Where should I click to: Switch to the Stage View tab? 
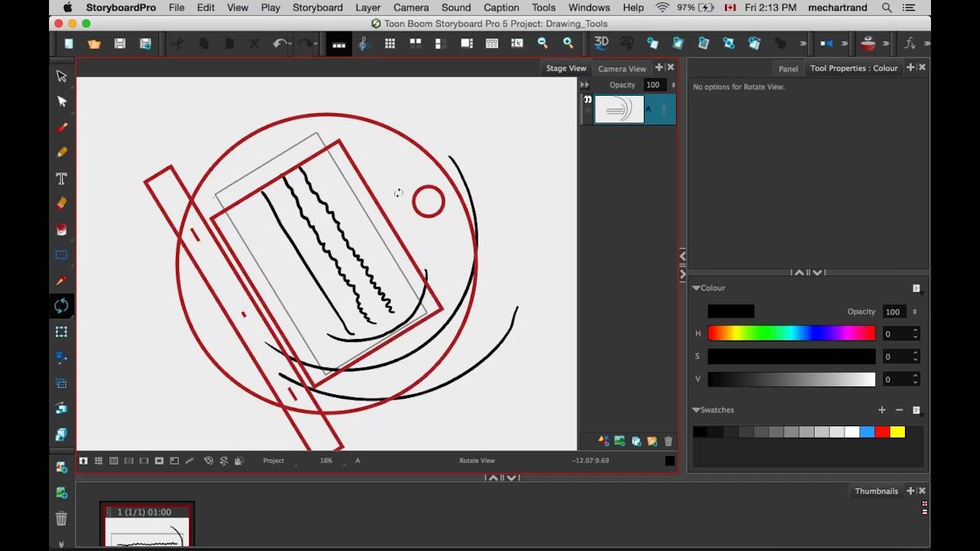click(566, 68)
